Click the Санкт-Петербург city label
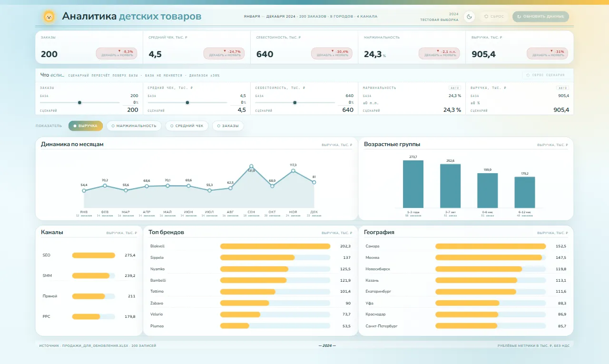 (382, 326)
